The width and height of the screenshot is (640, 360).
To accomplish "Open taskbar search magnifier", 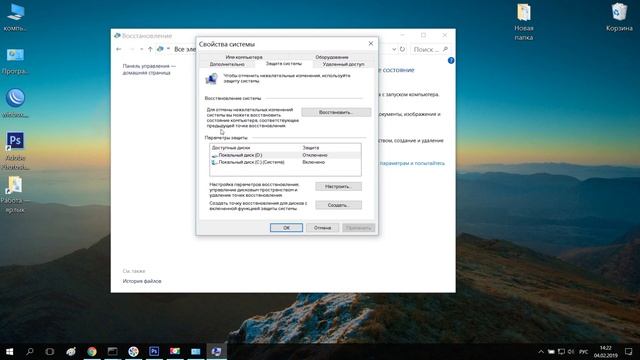I will coord(30,351).
